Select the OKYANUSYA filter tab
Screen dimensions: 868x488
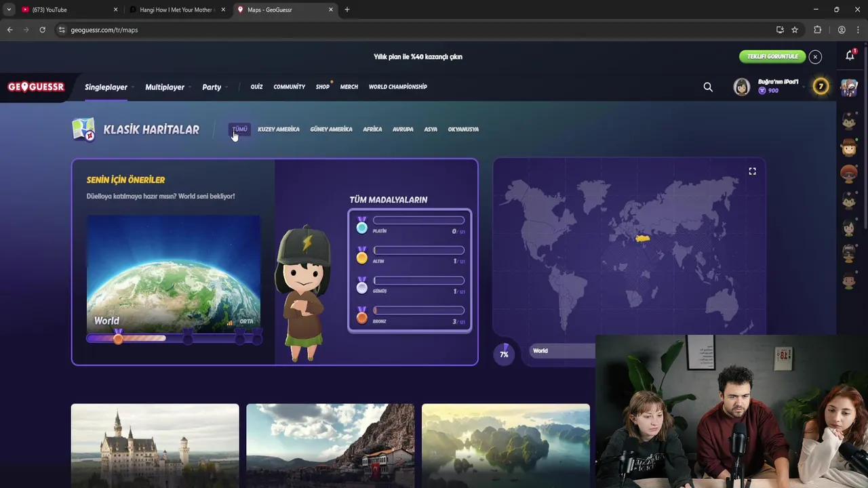point(463,129)
